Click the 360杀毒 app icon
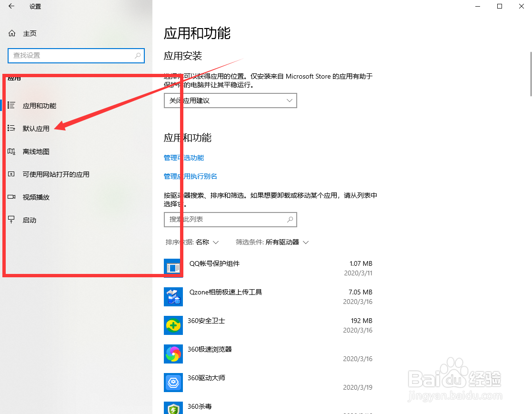The width and height of the screenshot is (532, 414). point(173,408)
